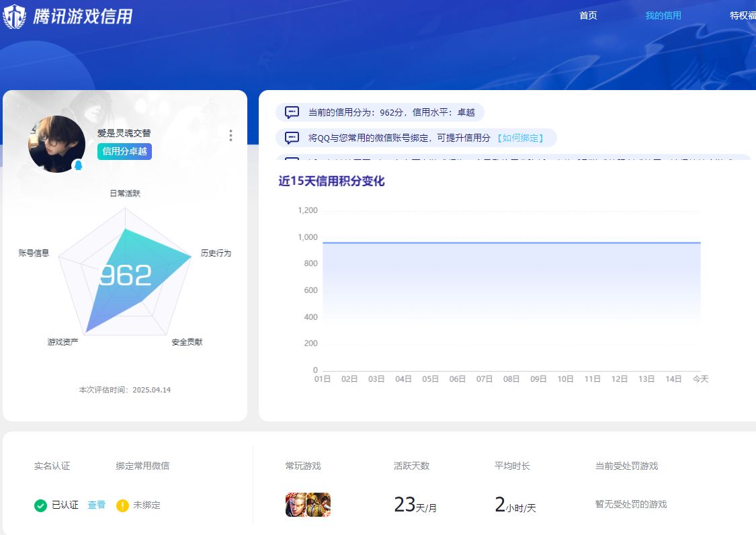Click the 绑定常用微信 heading
The image size is (756, 535).
point(142,466)
